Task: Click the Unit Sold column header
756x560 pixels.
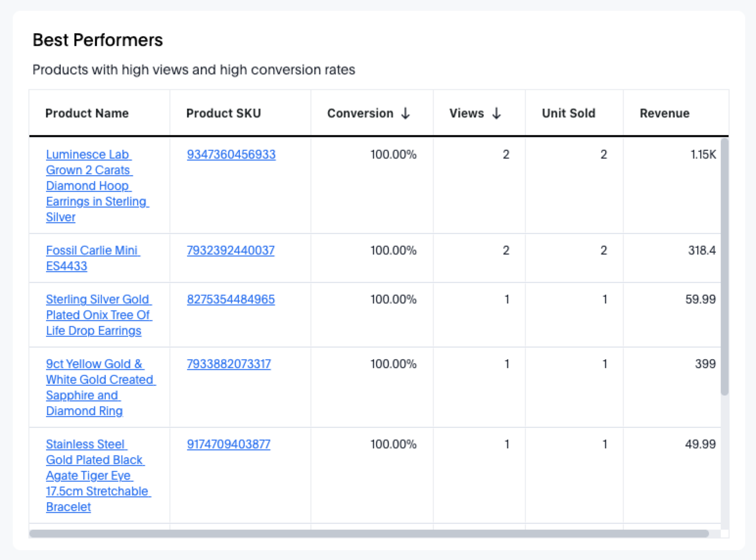Action: 568,114
